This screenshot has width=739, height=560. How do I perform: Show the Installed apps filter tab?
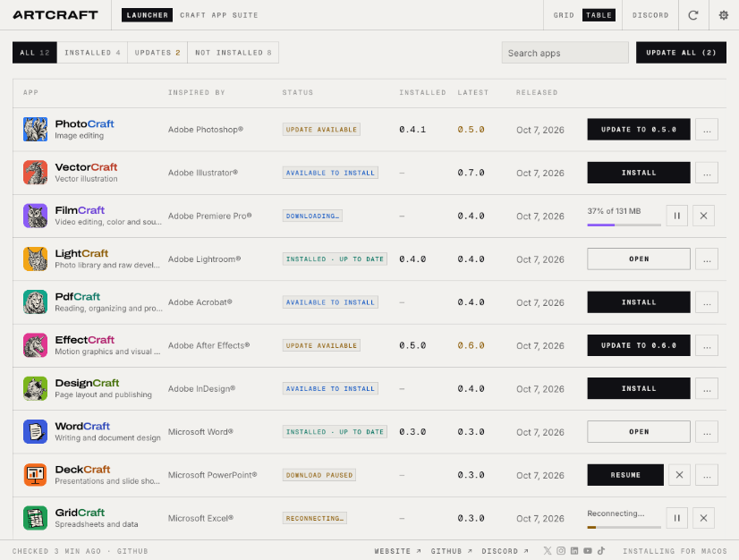[x=92, y=52]
